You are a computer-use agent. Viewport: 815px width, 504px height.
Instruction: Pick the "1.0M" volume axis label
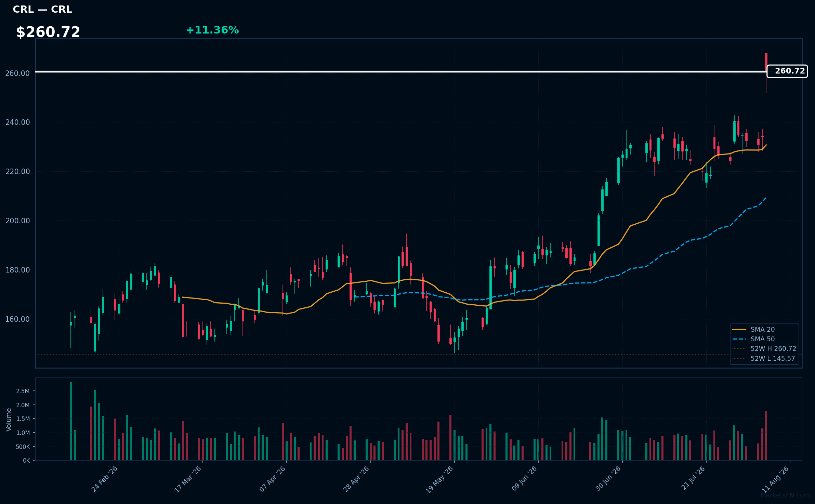(23, 433)
